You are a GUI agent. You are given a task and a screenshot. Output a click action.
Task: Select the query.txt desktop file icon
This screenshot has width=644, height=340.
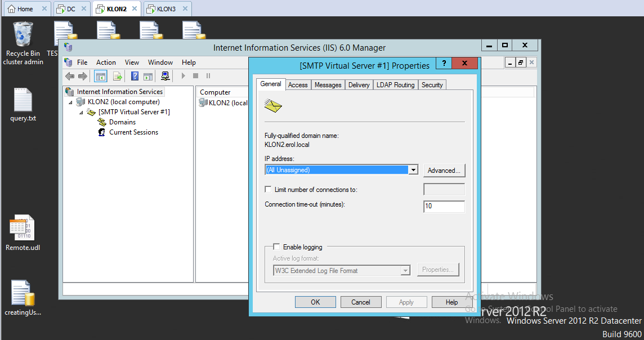pyautogui.click(x=23, y=101)
